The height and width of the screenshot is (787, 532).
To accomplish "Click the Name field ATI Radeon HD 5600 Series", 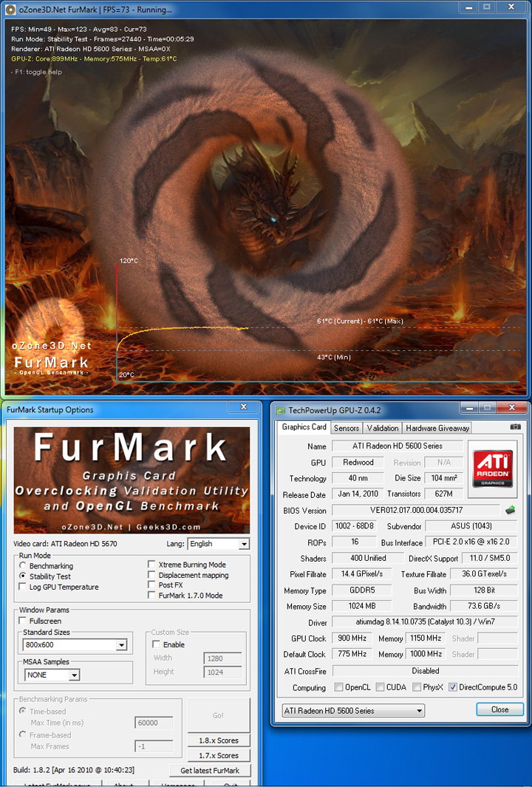I will [x=398, y=446].
